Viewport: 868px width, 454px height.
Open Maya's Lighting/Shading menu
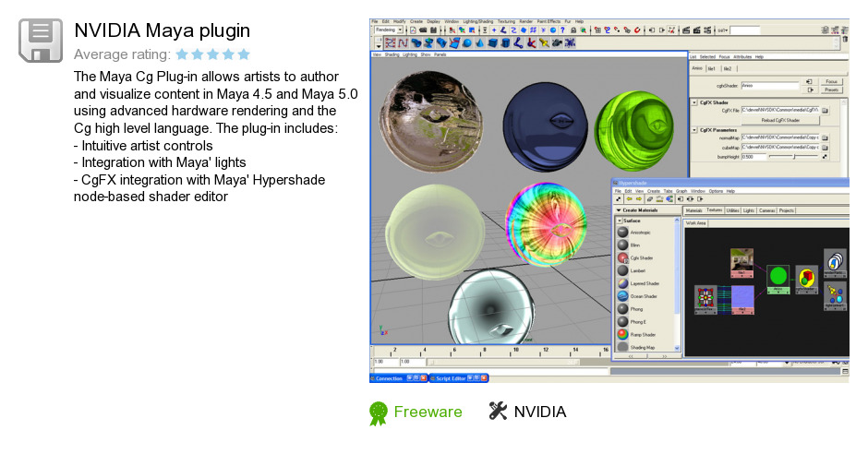[477, 21]
